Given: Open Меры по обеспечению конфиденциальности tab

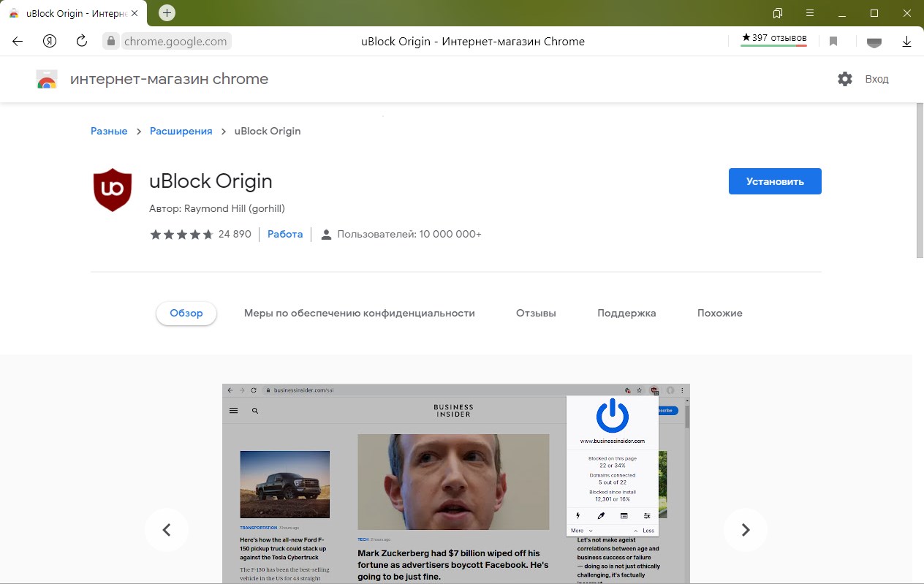Looking at the screenshot, I should pyautogui.click(x=360, y=313).
